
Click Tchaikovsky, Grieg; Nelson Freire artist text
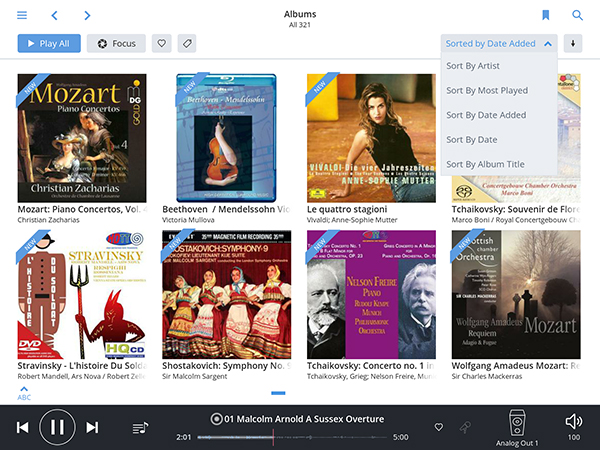(x=371, y=377)
